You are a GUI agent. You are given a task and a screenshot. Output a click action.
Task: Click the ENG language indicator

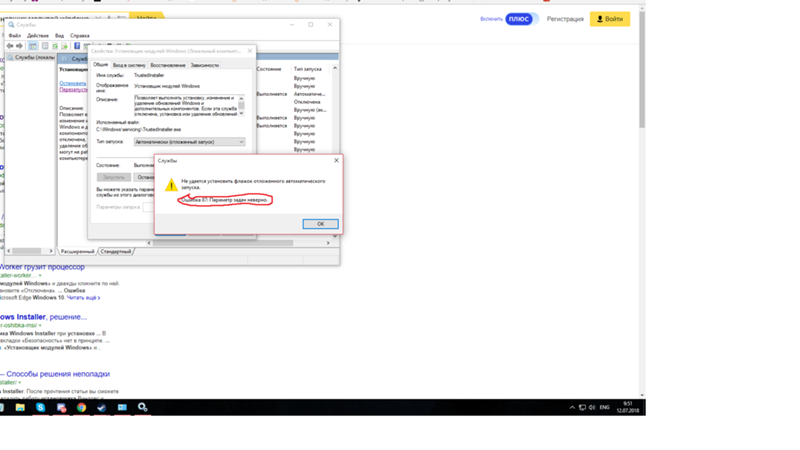click(x=605, y=407)
